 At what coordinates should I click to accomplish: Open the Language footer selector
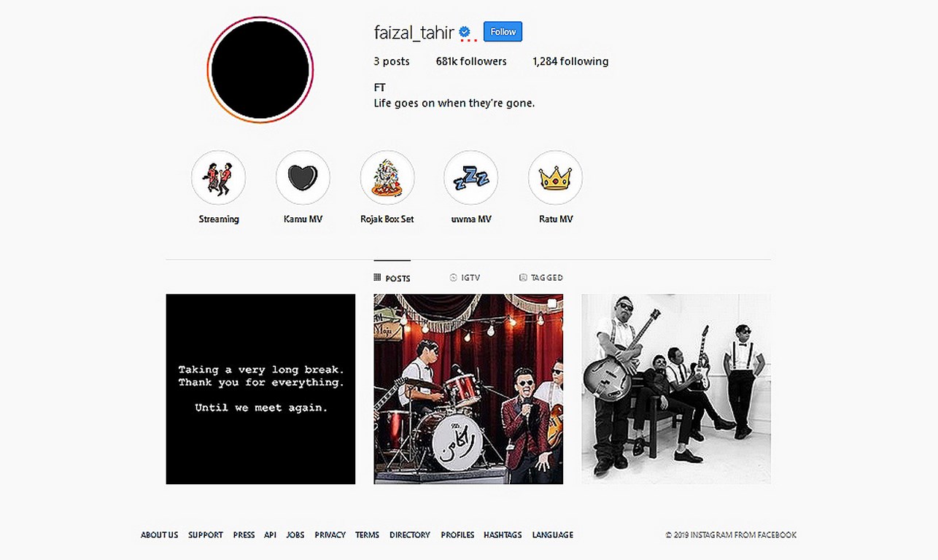tap(552, 535)
